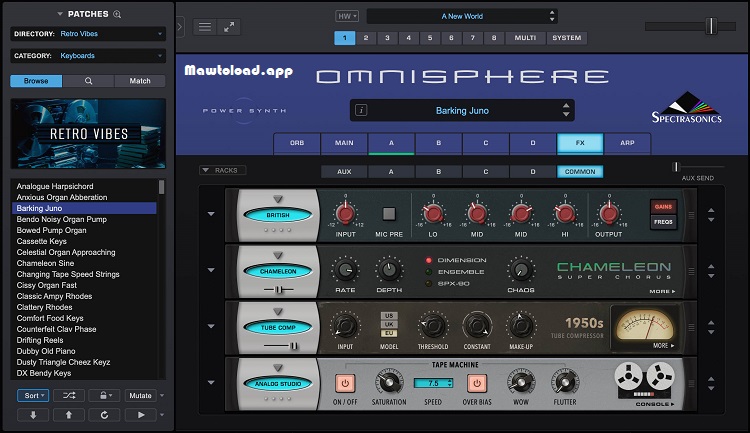Audition patch with the play button
Image resolution: width=750 pixels, height=433 pixels.
pyautogui.click(x=141, y=415)
